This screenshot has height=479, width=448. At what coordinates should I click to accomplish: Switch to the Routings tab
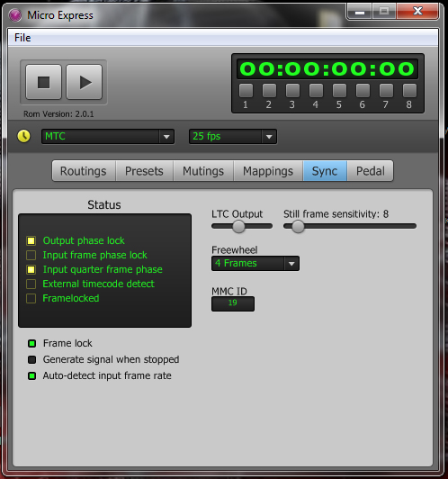tap(84, 171)
